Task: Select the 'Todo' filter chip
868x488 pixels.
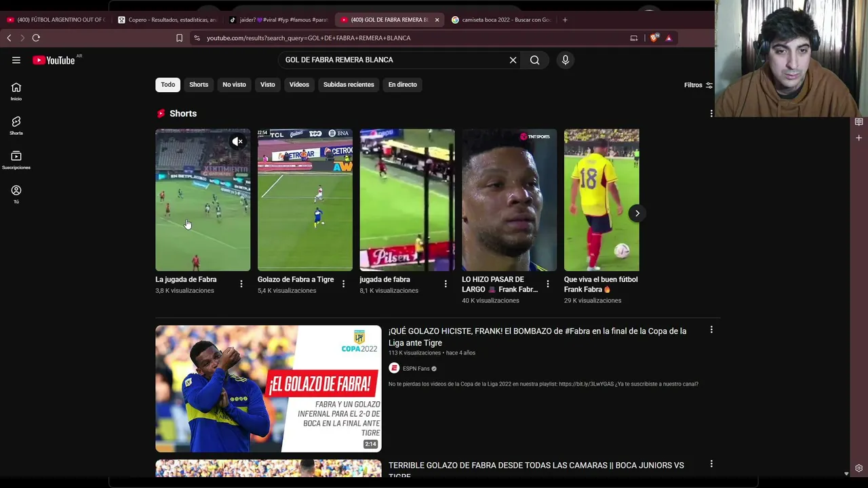Action: tap(168, 85)
